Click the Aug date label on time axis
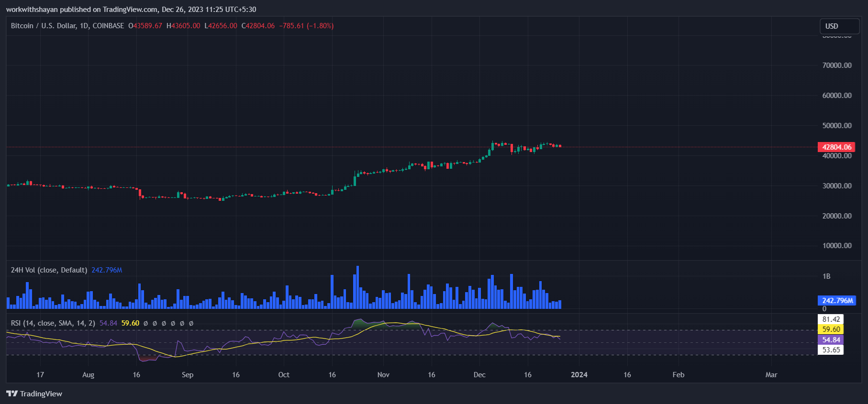This screenshot has width=868, height=404. pyautogui.click(x=88, y=375)
